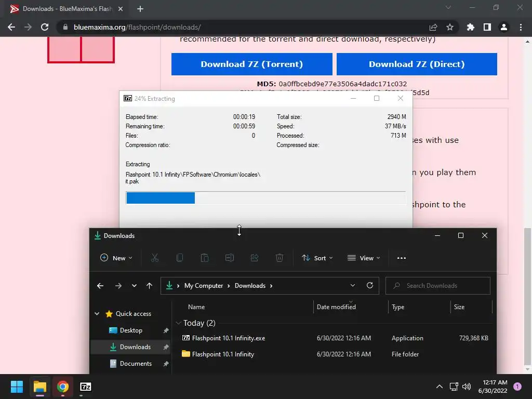Sort by the Size column header

(459, 307)
